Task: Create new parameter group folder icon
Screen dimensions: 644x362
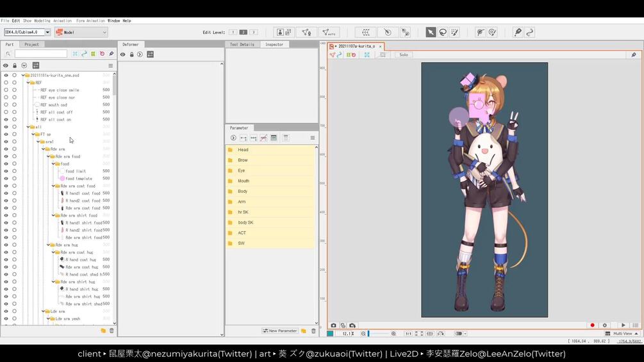Action: click(x=304, y=331)
